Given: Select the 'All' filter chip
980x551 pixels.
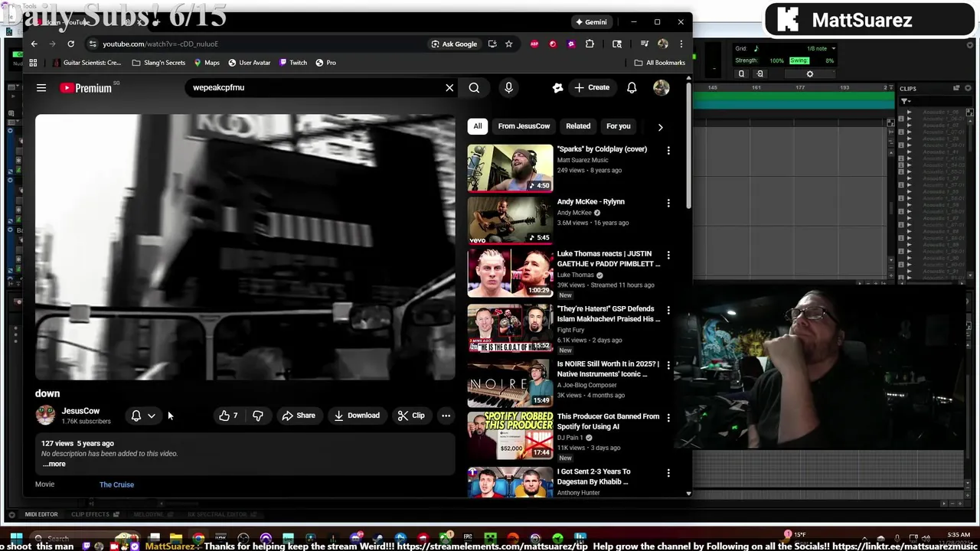Looking at the screenshot, I should [x=478, y=126].
